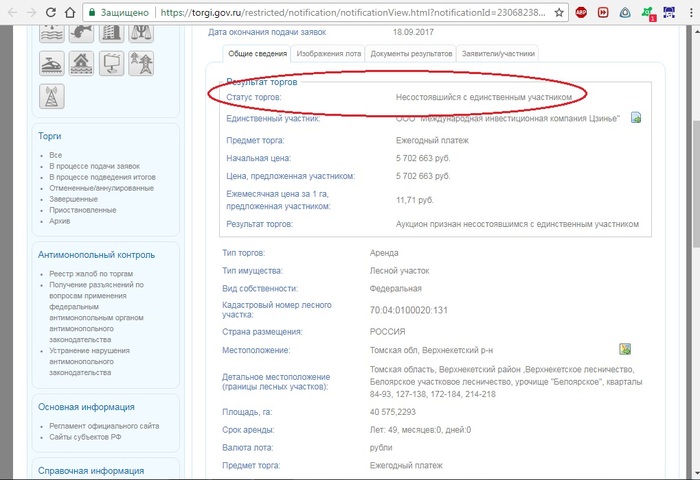Viewport: 700px width, 480px height.
Task: Reload the page in browser
Action: (x=52, y=13)
